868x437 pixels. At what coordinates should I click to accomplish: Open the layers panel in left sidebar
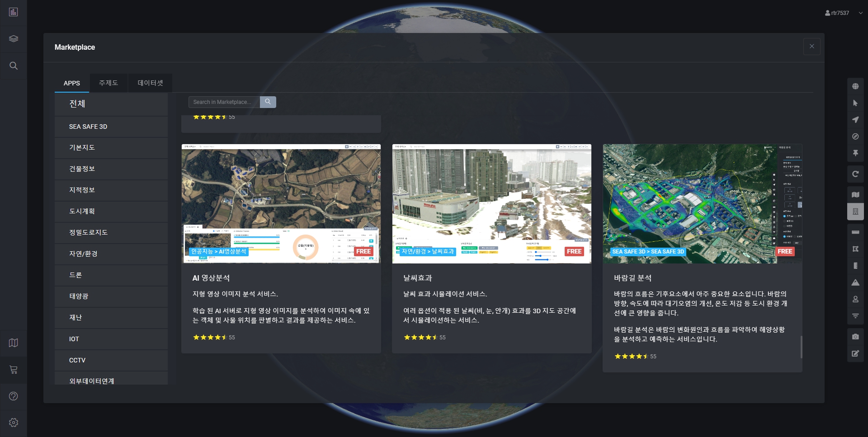coord(14,39)
